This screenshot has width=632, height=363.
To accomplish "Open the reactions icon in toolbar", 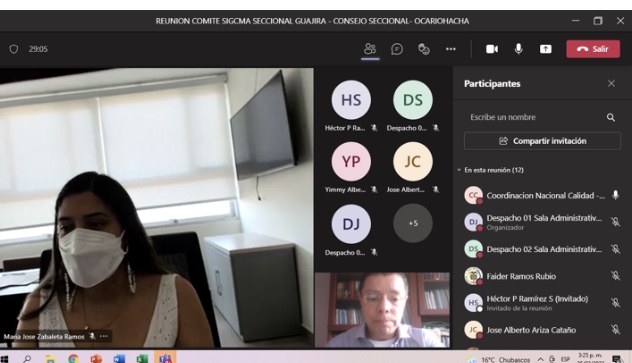I will [x=424, y=49].
